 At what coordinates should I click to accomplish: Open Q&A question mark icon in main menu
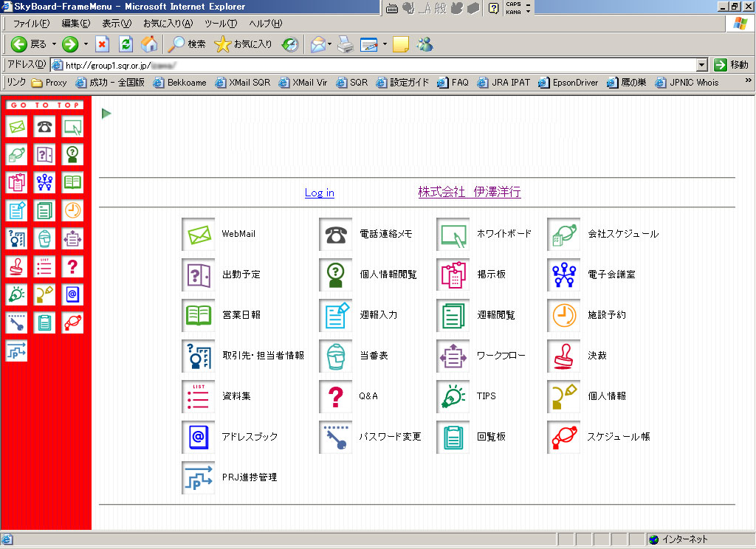coord(336,396)
